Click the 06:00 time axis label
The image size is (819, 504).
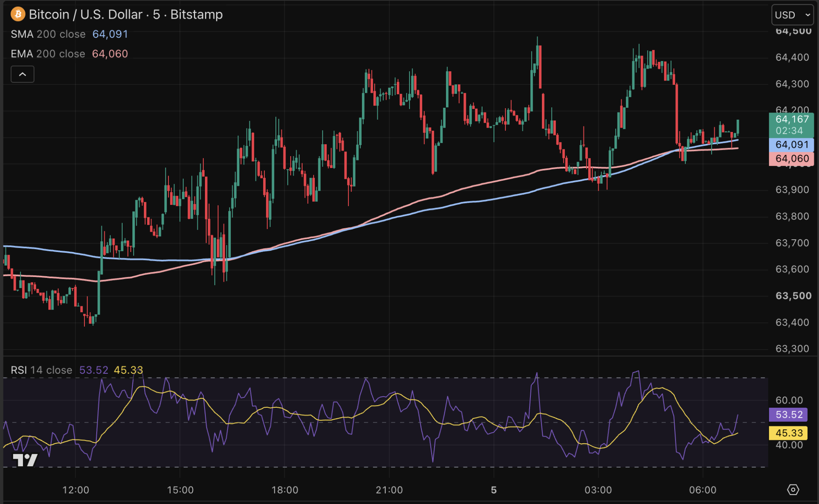point(703,490)
